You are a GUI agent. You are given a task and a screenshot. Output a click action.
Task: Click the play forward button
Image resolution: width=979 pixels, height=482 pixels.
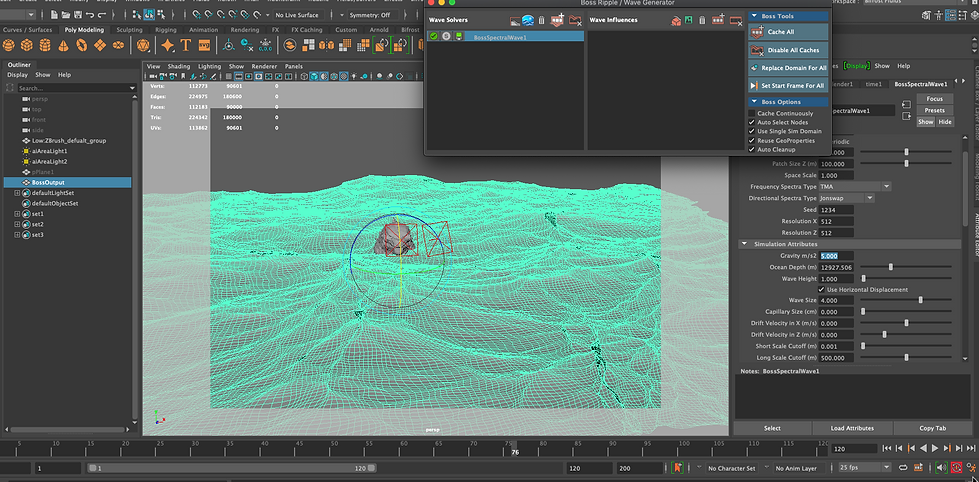935,448
